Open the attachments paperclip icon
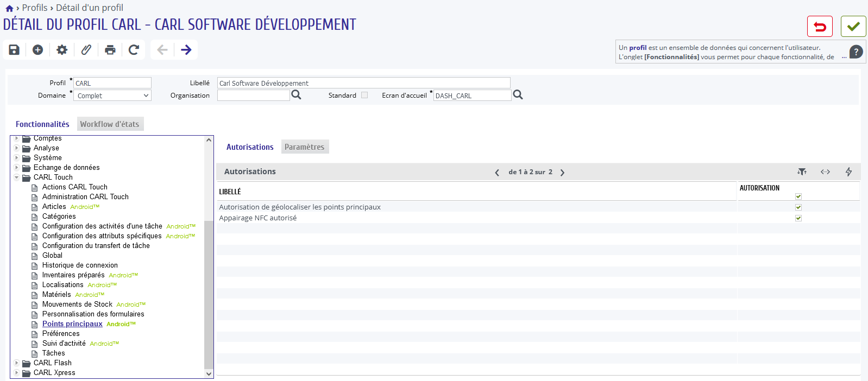The image size is (868, 381). 86,50
